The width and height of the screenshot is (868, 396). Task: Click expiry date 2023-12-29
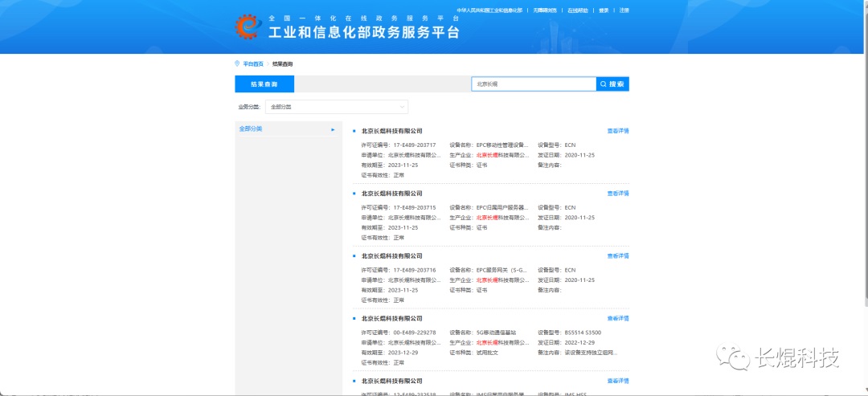coord(403,353)
